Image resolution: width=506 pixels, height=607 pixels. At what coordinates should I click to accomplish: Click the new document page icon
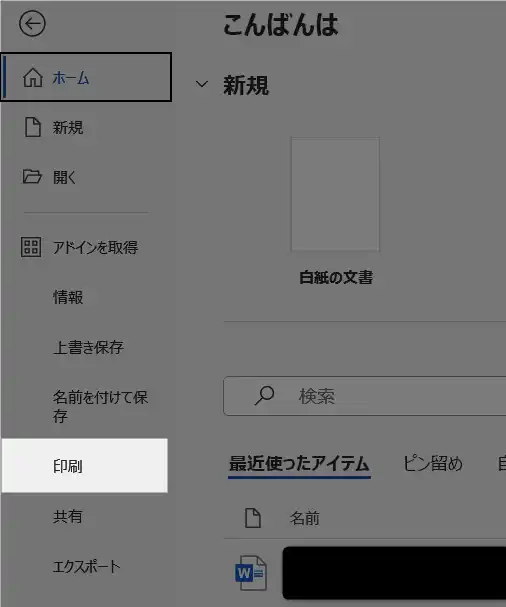pos(33,127)
